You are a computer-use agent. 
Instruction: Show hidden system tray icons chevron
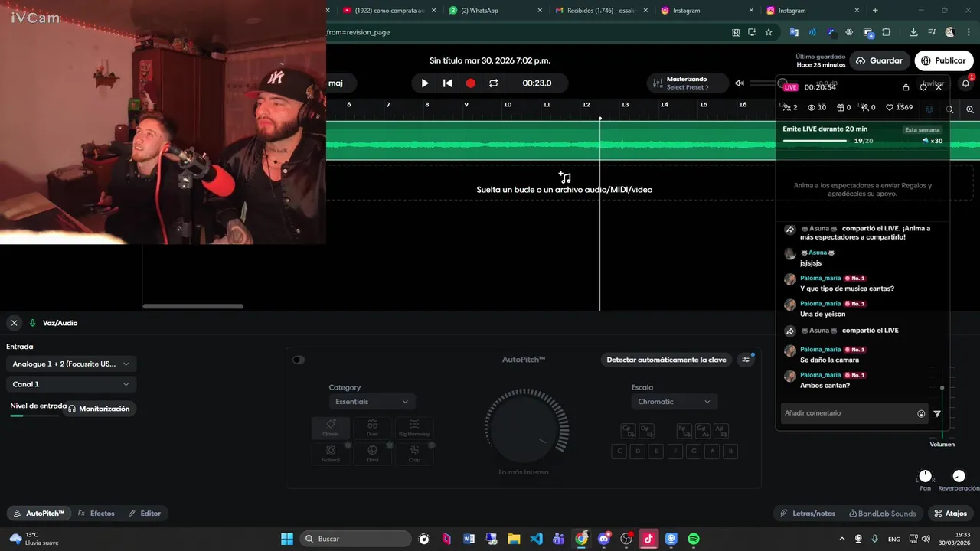click(x=842, y=539)
